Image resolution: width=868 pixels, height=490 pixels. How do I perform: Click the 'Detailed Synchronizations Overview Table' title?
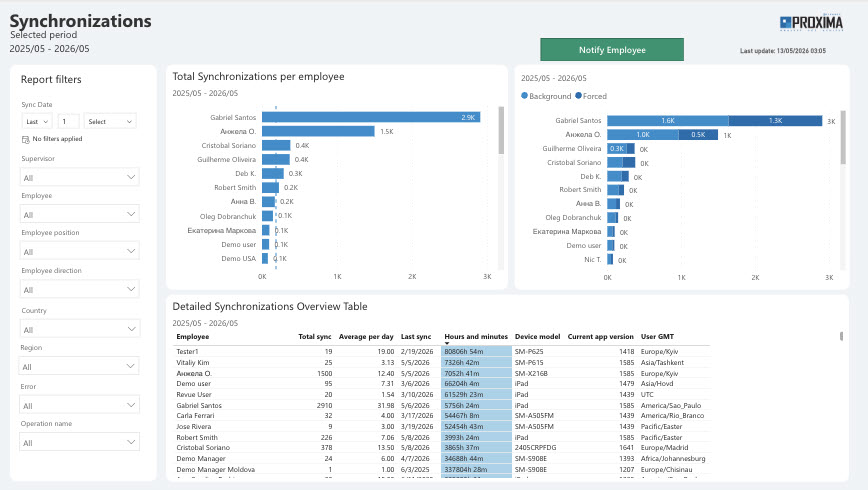(270, 306)
